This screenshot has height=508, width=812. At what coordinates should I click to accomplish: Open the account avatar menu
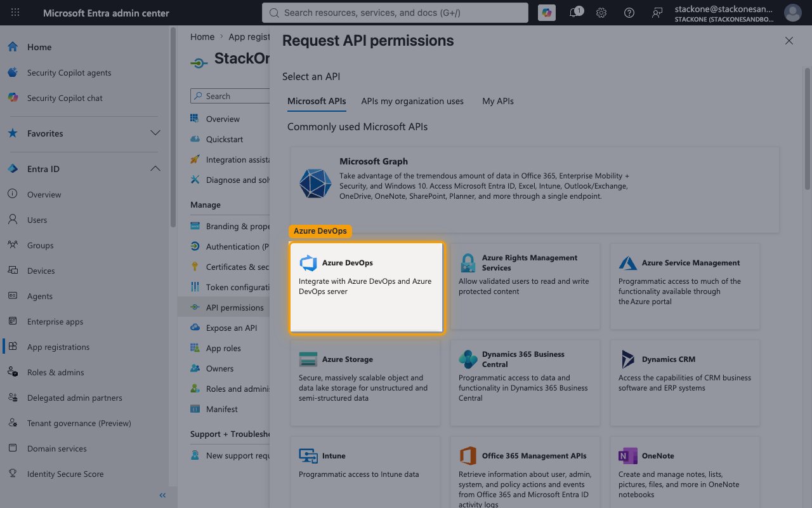tap(792, 13)
